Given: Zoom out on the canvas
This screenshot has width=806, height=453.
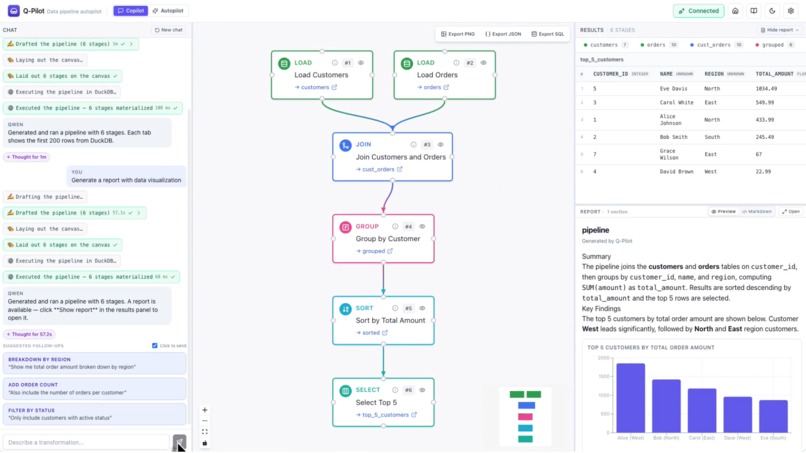Looking at the screenshot, I should [x=205, y=421].
